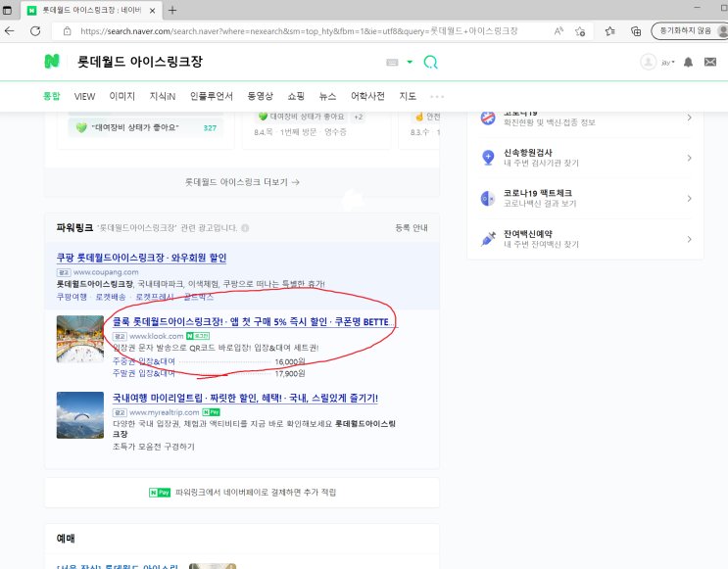The image size is (728, 569).
Task: Switch to the 지도 tab
Action: [408, 96]
